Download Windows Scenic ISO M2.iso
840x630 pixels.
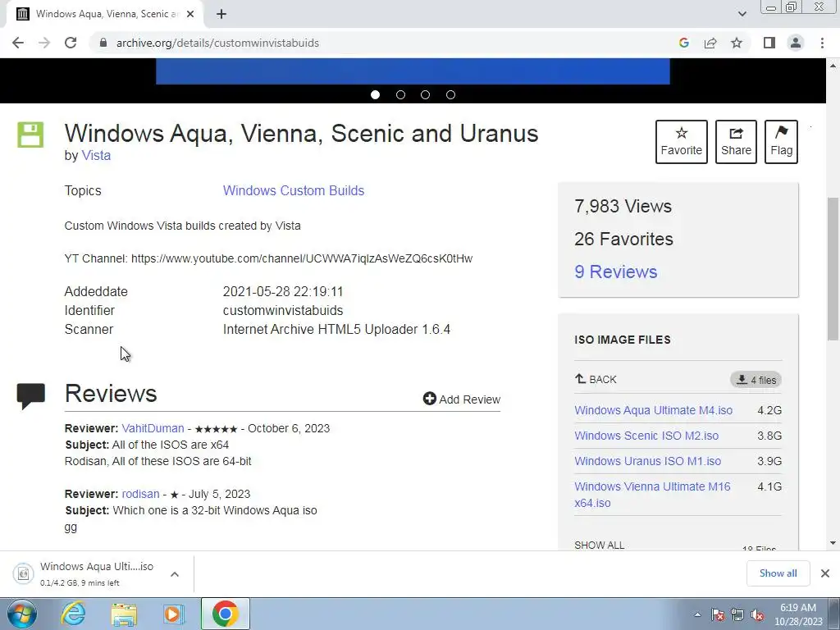[646, 436]
